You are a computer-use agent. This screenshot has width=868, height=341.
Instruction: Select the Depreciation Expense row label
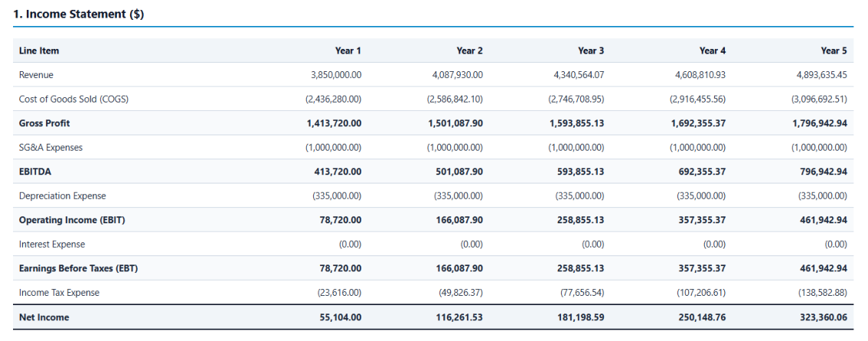coord(62,196)
